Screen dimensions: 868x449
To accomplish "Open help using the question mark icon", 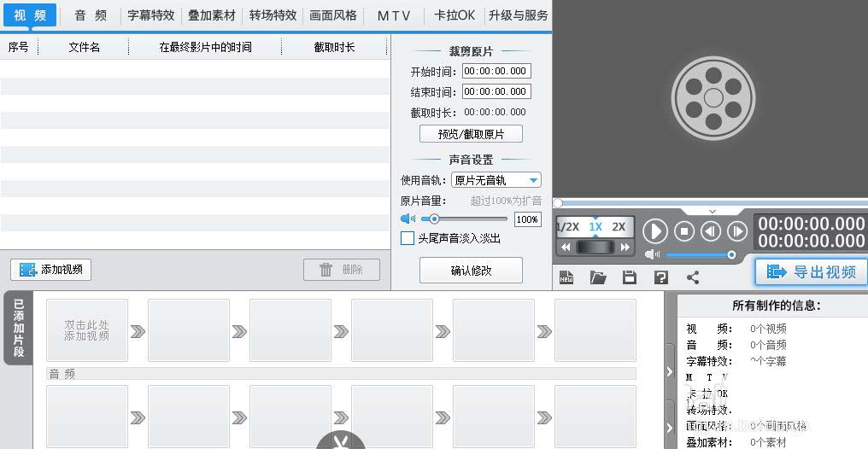I will [660, 277].
